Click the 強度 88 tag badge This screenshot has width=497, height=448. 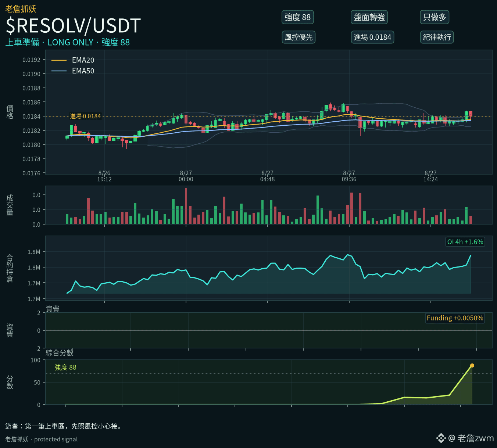[298, 17]
